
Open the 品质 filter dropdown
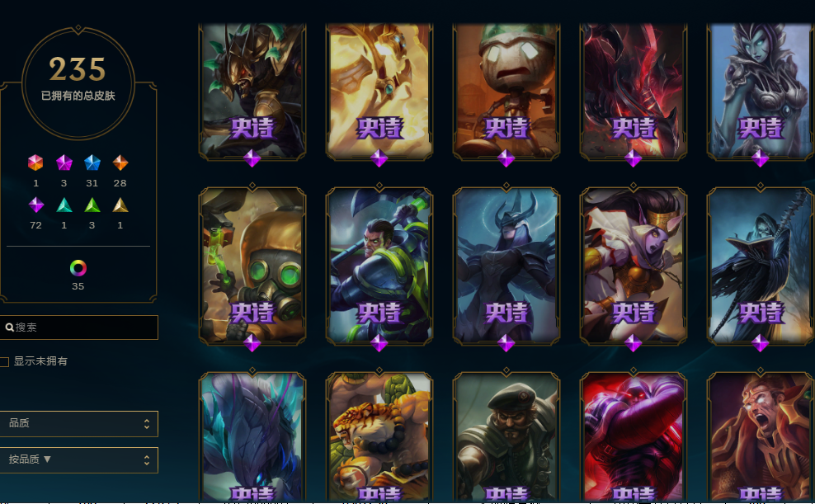(78, 423)
